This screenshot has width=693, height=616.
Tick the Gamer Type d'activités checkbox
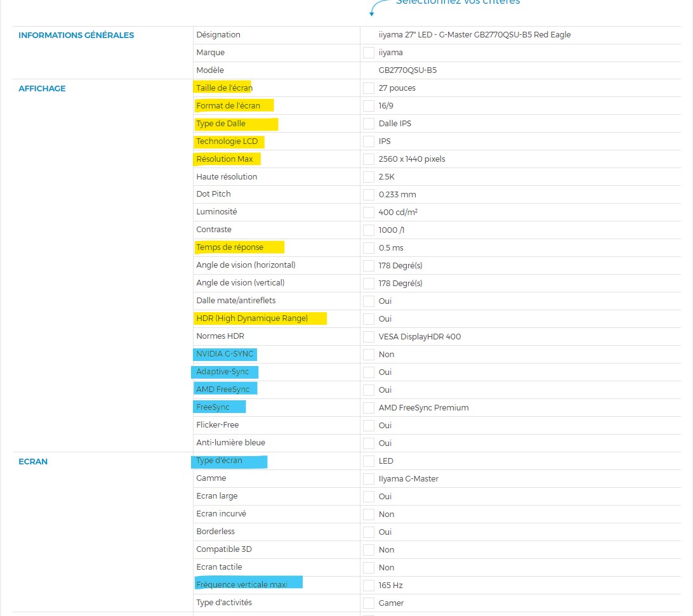[369, 603]
